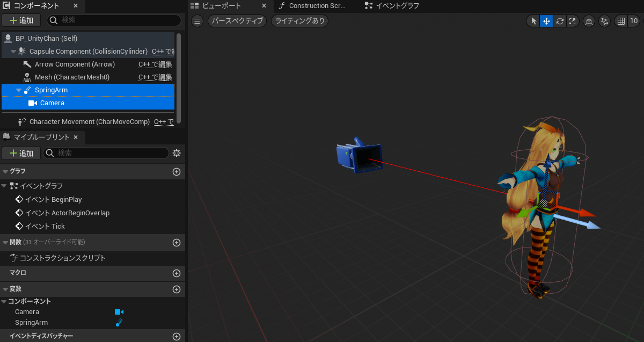Open C++で編集 link for Mesh component
This screenshot has height=342, width=644.
tap(155, 77)
